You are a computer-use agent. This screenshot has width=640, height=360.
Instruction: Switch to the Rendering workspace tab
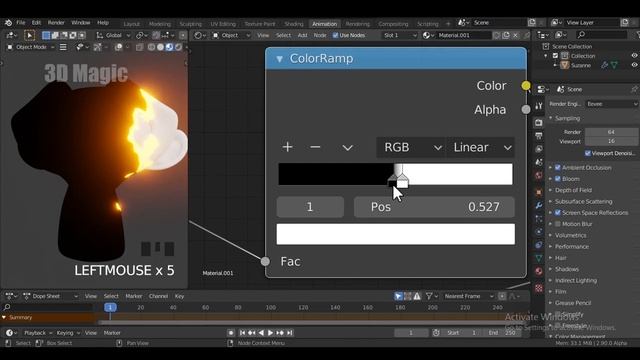[x=358, y=24]
